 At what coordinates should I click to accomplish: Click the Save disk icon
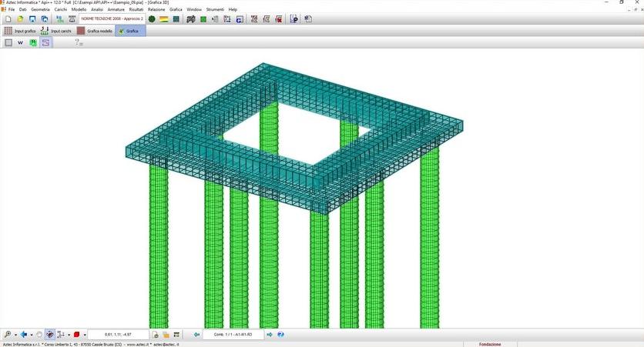32,18
